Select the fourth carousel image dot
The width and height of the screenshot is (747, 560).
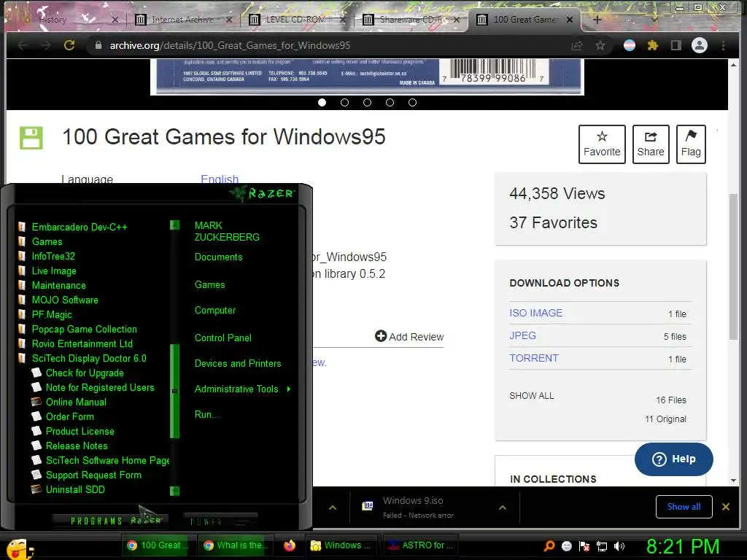pos(390,102)
